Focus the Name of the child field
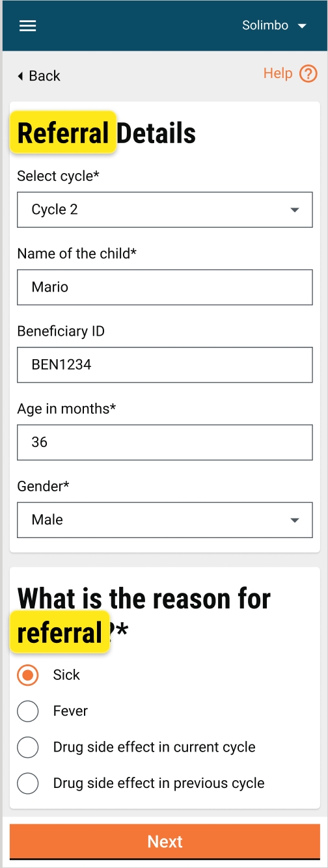 [165, 287]
